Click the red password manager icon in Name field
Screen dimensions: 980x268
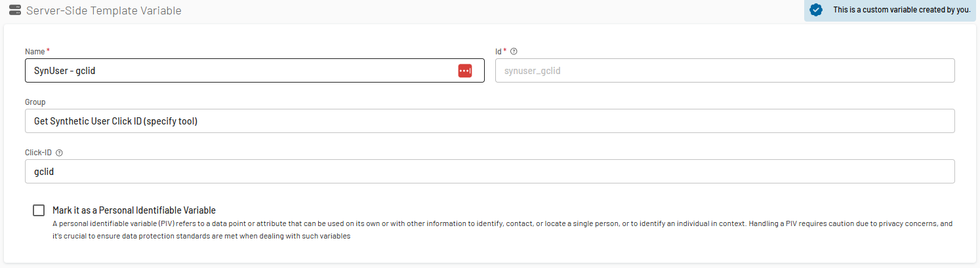tap(465, 71)
